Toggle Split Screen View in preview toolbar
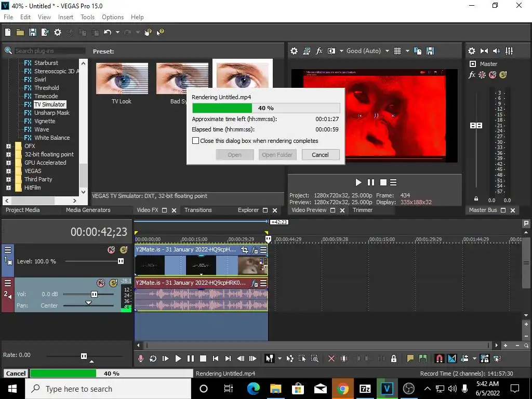Viewport: 532px width, 399px height. coord(331,51)
